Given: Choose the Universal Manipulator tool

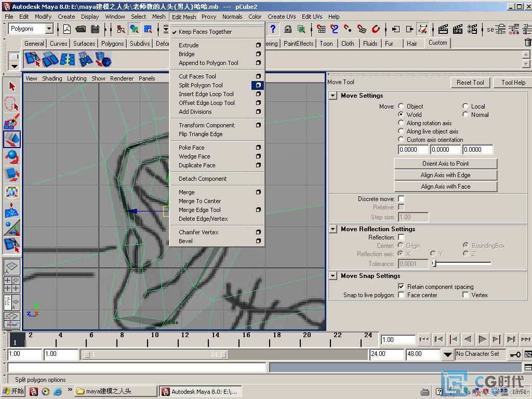Looking at the screenshot, I should point(12,192).
